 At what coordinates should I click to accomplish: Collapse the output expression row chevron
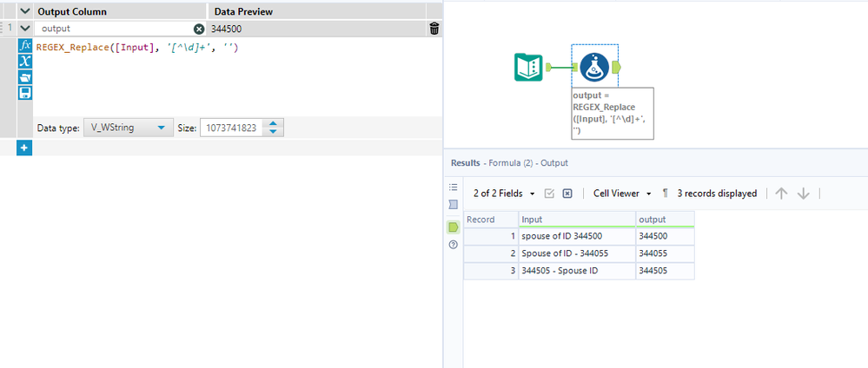[25, 29]
